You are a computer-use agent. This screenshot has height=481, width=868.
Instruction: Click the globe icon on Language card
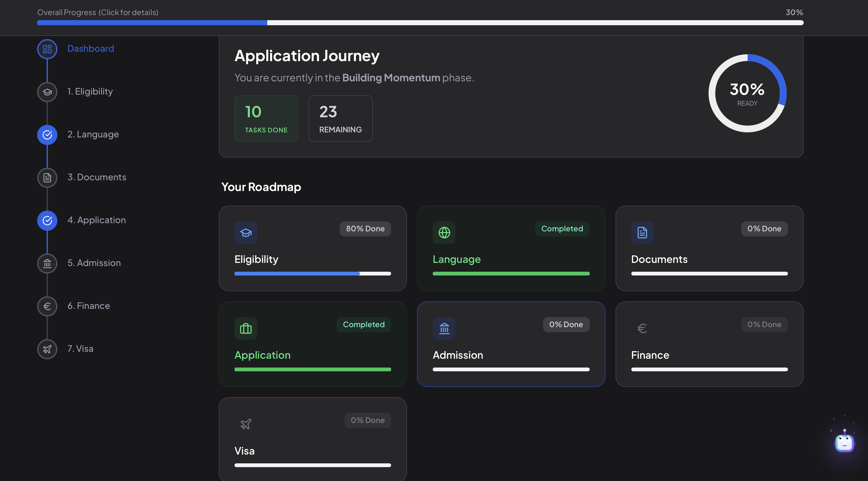(x=444, y=233)
